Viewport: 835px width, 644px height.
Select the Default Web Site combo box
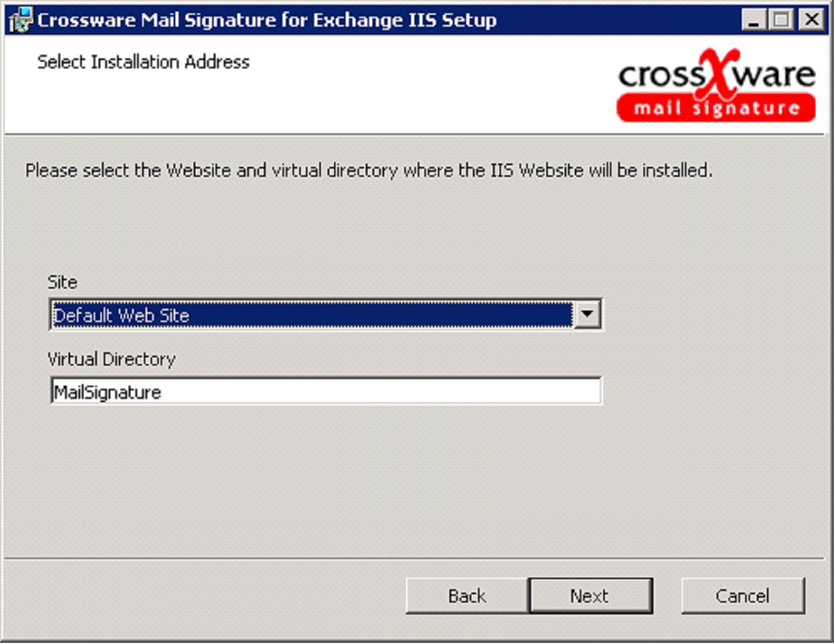325,315
